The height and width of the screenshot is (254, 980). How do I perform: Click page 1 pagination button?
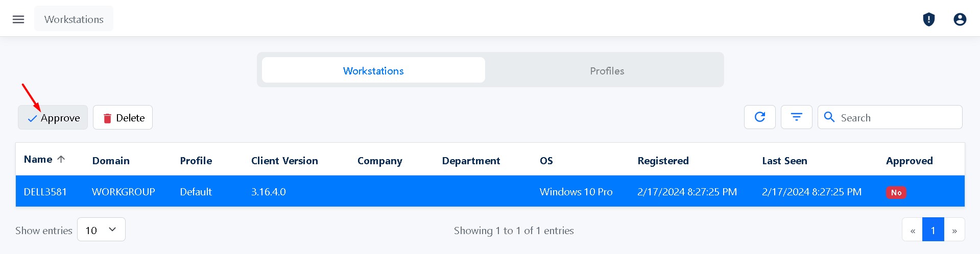pyautogui.click(x=933, y=231)
